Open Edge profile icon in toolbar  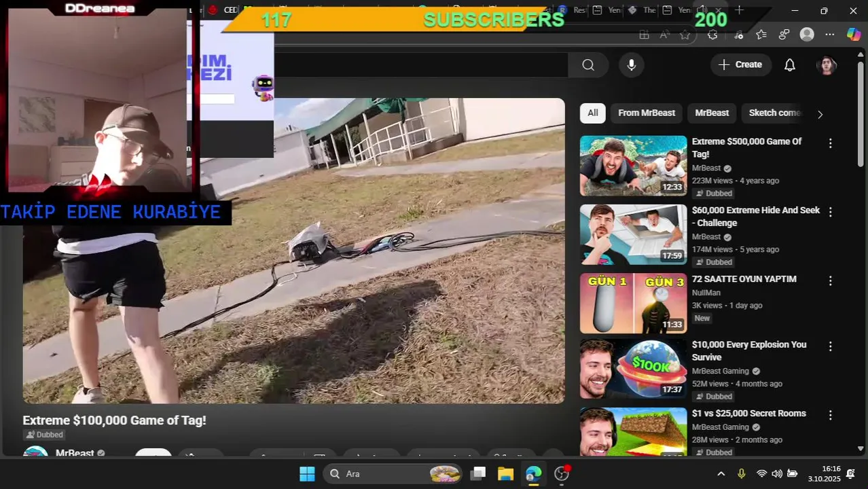[807, 35]
